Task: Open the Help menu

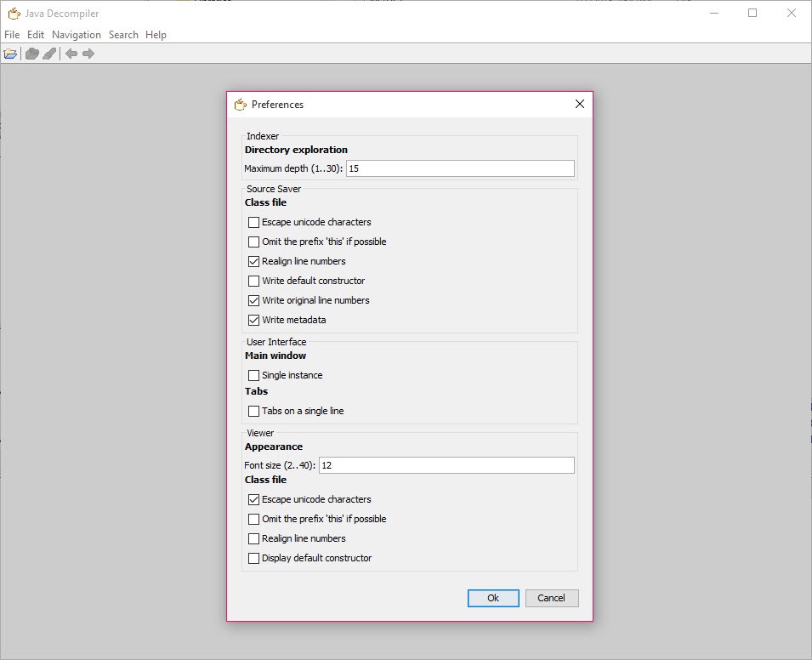Action: [156, 35]
